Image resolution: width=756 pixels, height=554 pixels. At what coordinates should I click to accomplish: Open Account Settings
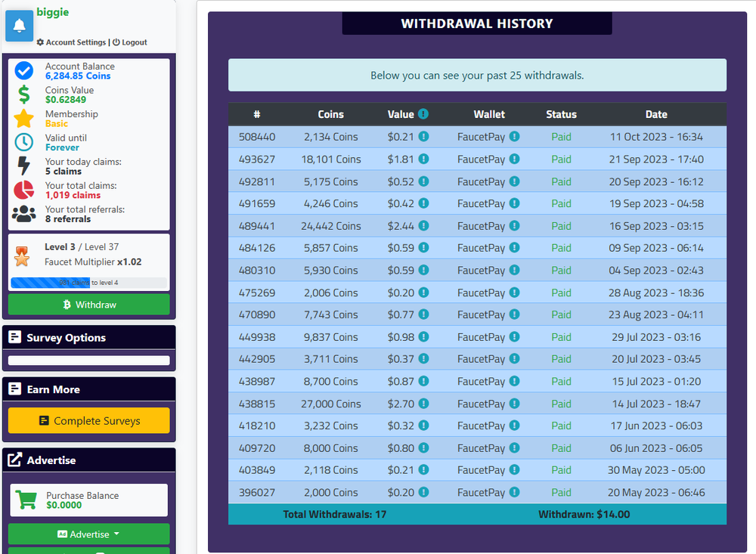(x=71, y=42)
